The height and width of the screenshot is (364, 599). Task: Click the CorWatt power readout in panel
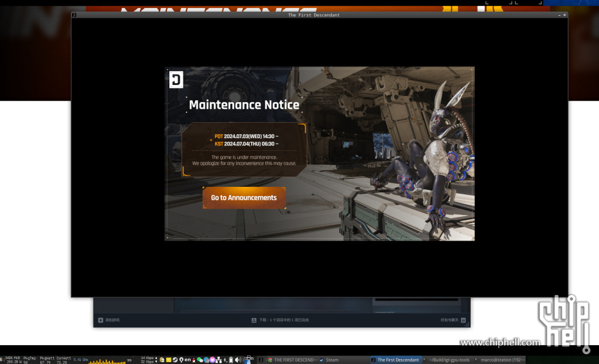(x=64, y=360)
